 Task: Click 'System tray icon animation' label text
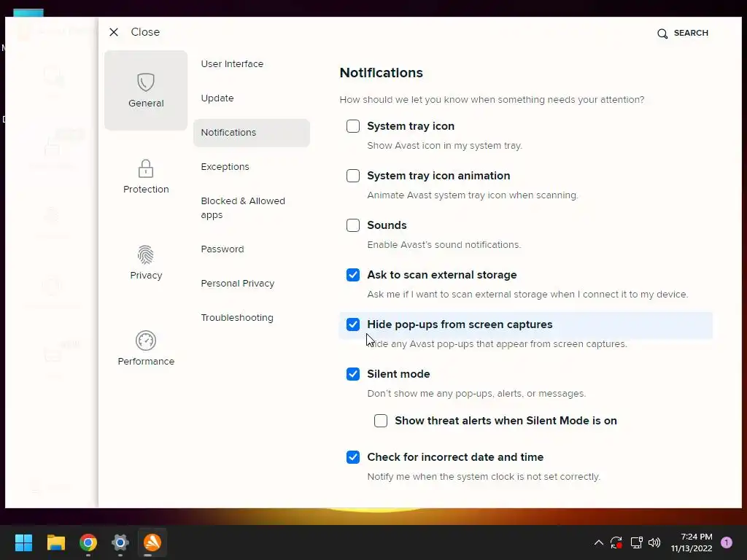tap(438, 176)
